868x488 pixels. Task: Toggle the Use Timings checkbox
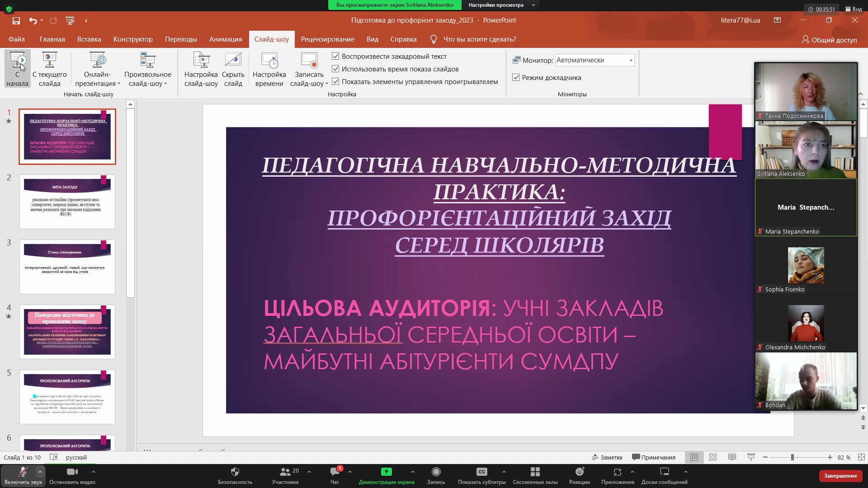[335, 69]
